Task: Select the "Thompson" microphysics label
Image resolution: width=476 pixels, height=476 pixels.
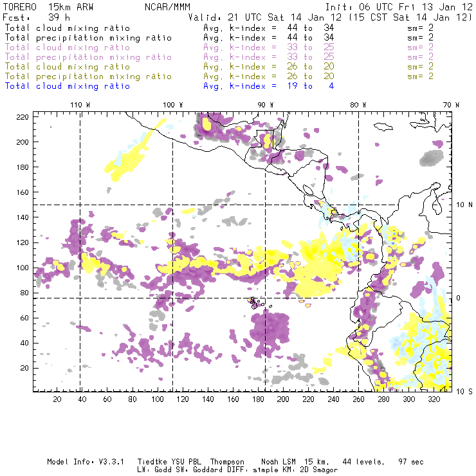Action: [227, 462]
